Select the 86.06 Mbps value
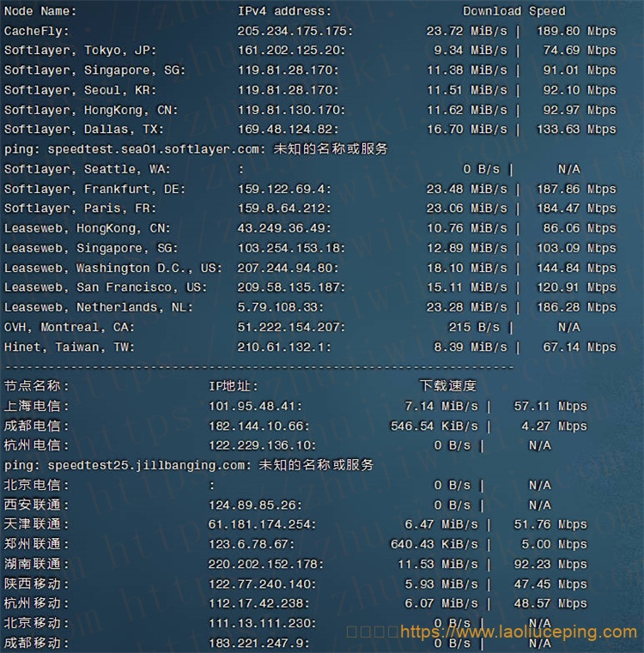Viewport: 644px width, 653px height. pos(580,228)
